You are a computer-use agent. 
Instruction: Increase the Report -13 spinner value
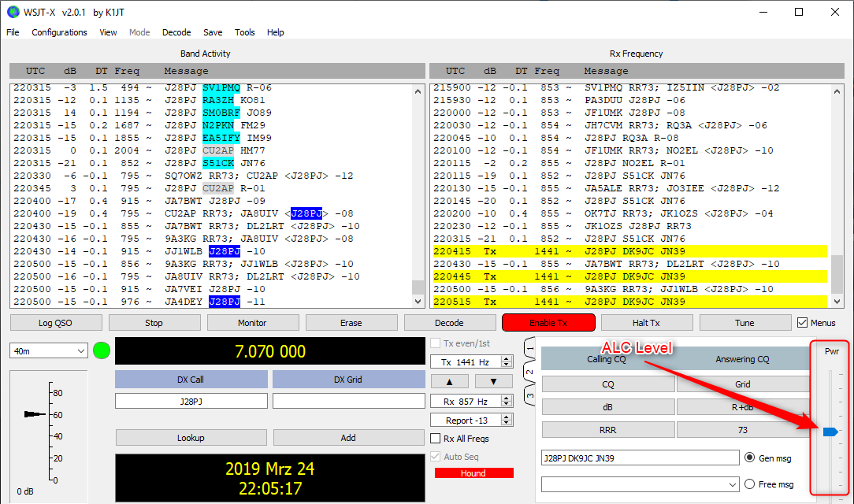(507, 417)
